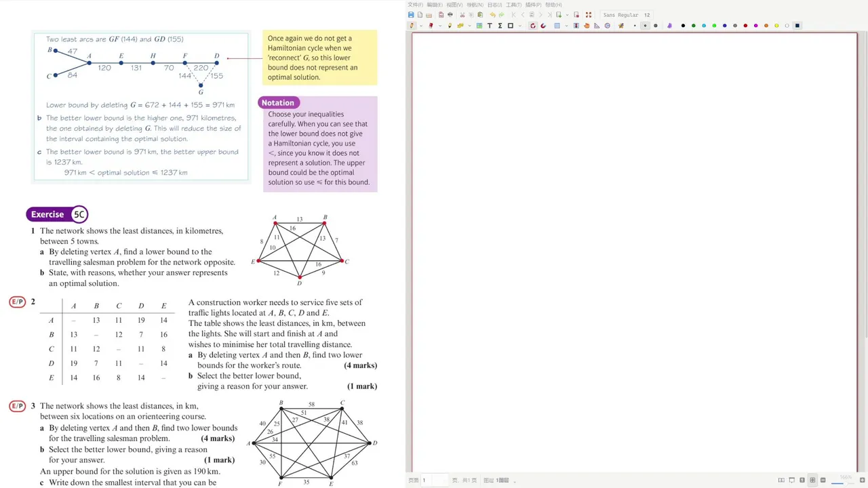Open Eraser options dropdown arrow
The height and width of the screenshot is (488, 868).
pos(440,26)
